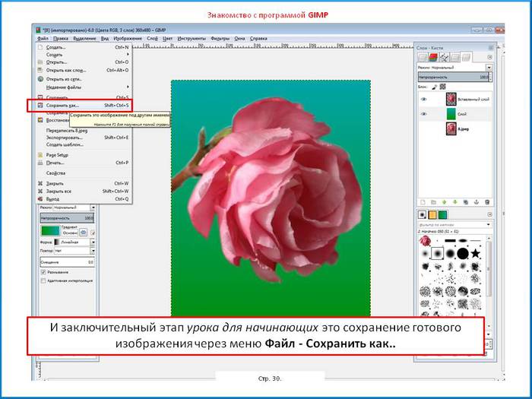Image resolution: width=532 pixels, height=399 pixels.
Task: Choose Создать шаблон... menu entry
Action: (x=83, y=144)
